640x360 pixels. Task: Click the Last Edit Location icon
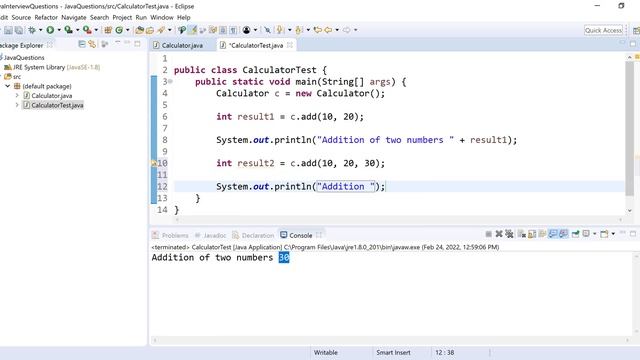click(318, 30)
